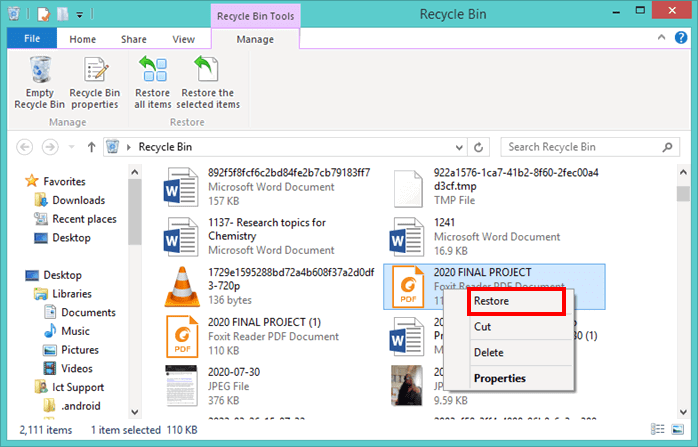This screenshot has width=698, height=447.
Task: Select the Manage ribbon tab
Action: tap(255, 39)
